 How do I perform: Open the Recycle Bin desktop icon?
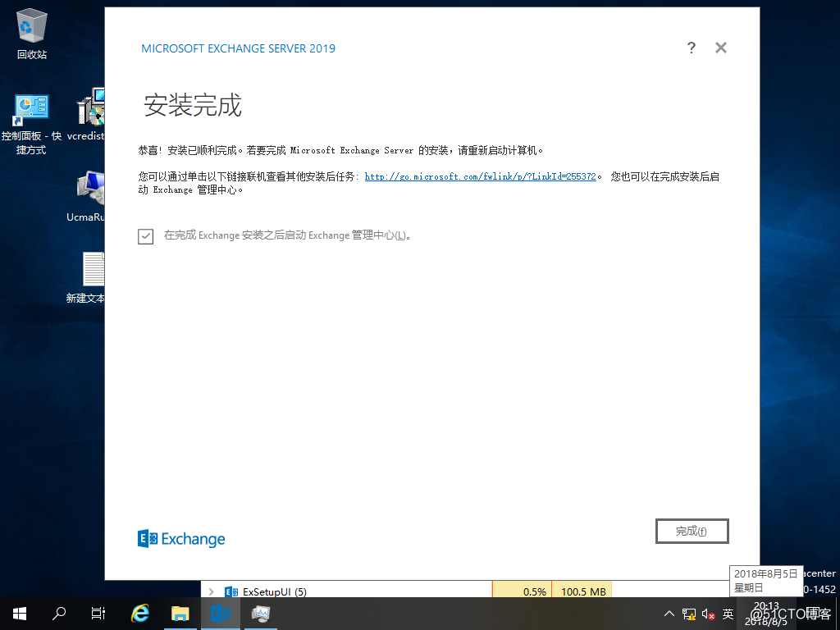(32, 34)
